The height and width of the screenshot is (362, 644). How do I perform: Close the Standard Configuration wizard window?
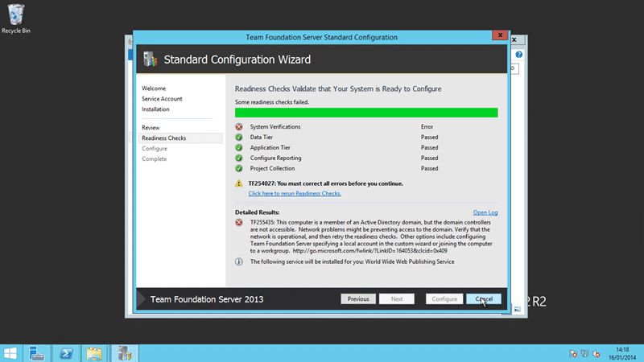coord(500,35)
